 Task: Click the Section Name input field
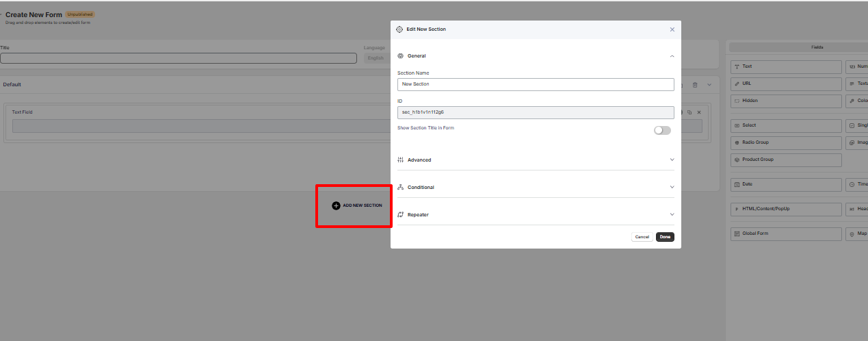[536, 84]
